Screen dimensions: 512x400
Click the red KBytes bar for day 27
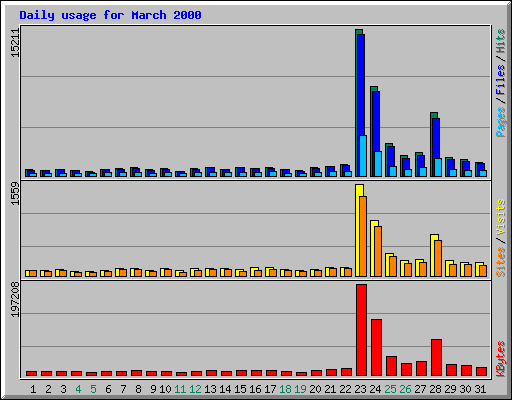click(421, 368)
